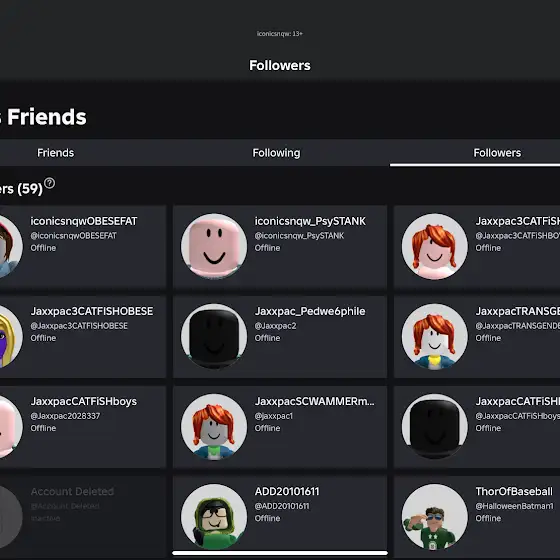This screenshot has width=560, height=560.
Task: Open iconicsnqw_PsySTANK profile name
Action: [310, 221]
